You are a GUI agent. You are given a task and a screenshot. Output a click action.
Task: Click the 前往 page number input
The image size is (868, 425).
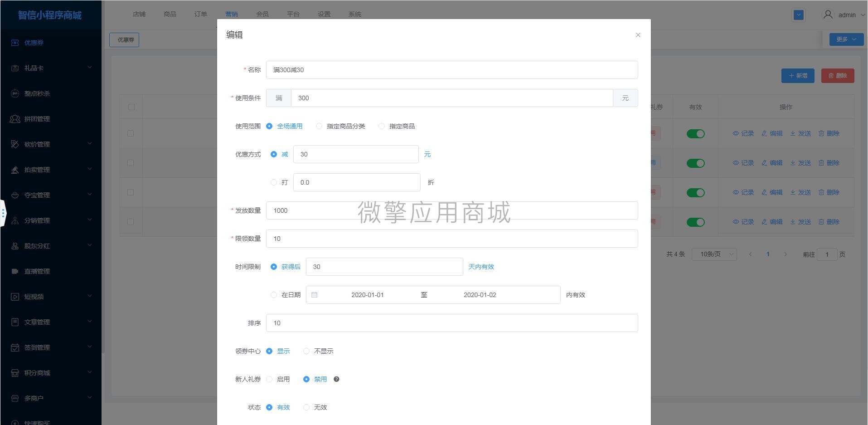(x=827, y=254)
